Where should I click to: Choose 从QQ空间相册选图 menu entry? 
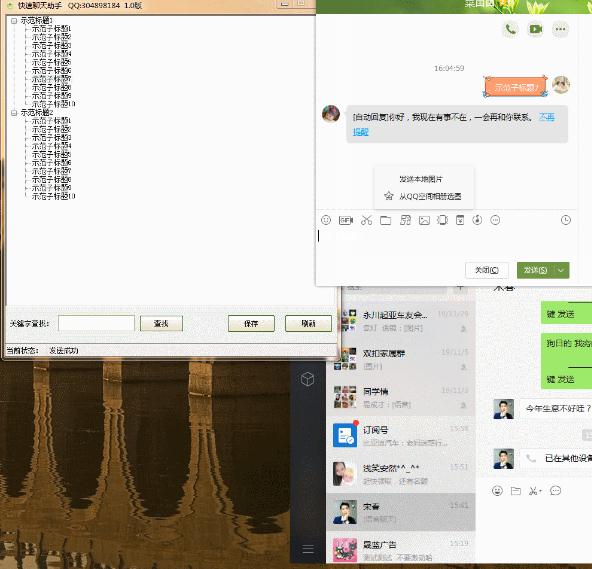[x=430, y=196]
